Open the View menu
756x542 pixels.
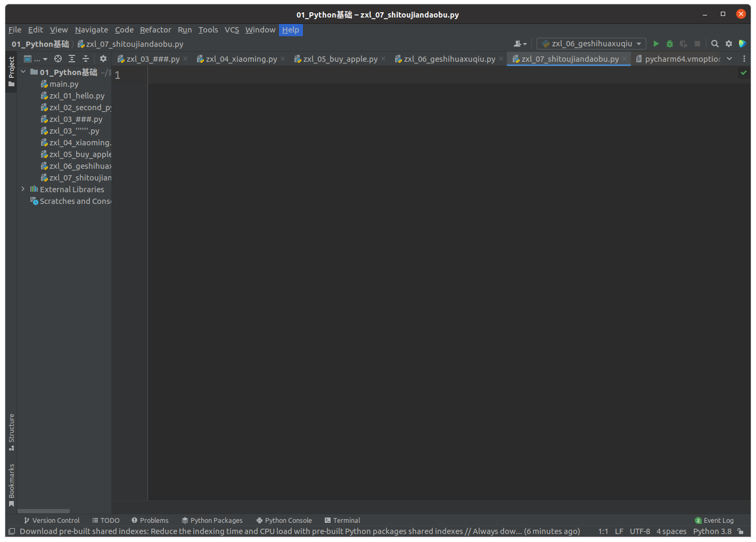(x=59, y=30)
